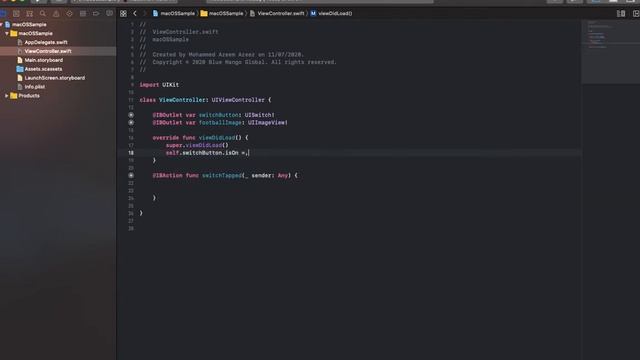Place cursor after 'self.switchButton.isOn ='
Viewport: 640px width, 360px height.
click(x=249, y=153)
